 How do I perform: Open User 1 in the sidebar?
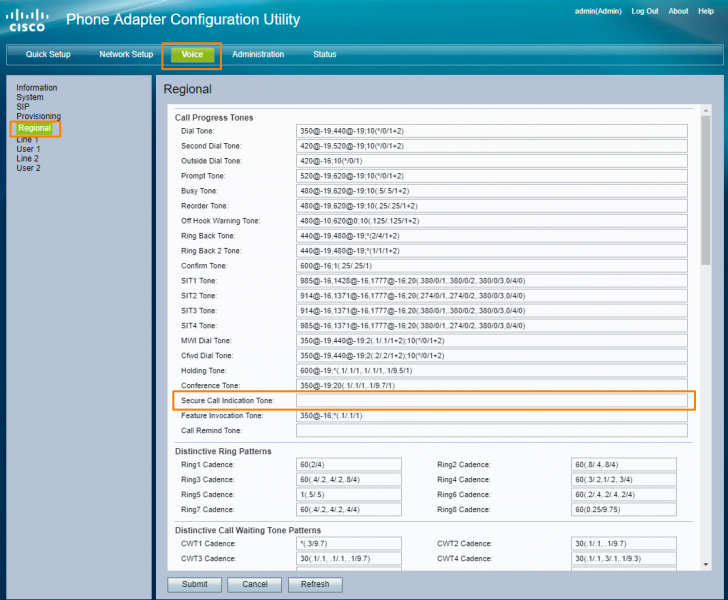click(28, 149)
